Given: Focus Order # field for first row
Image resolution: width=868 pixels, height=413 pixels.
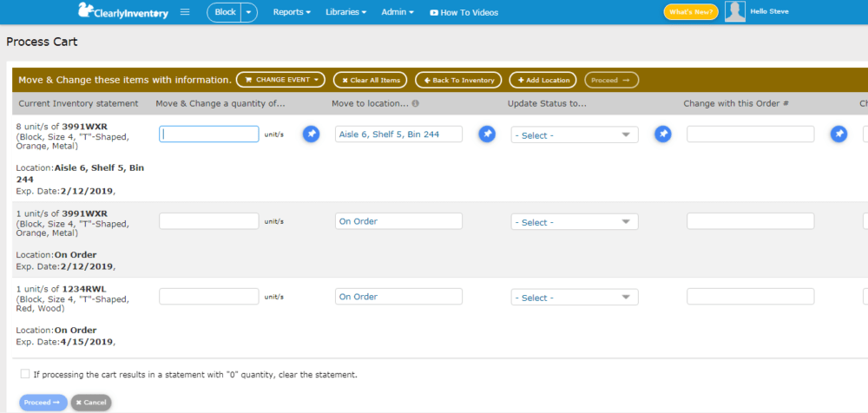Looking at the screenshot, I should pos(751,134).
